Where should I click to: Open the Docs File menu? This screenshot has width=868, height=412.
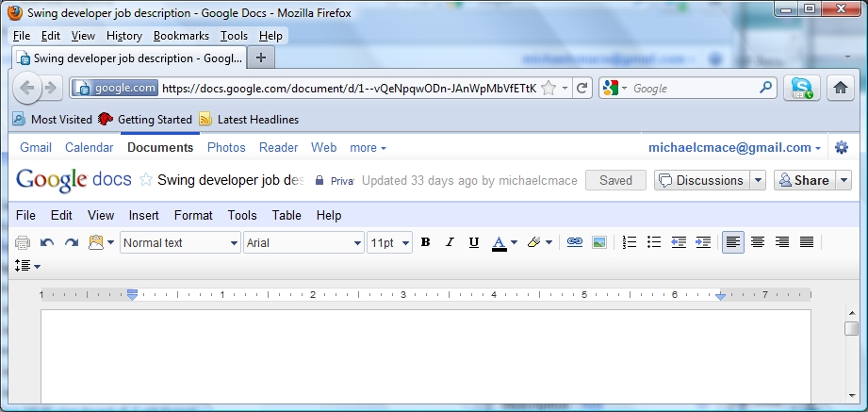pyautogui.click(x=25, y=215)
